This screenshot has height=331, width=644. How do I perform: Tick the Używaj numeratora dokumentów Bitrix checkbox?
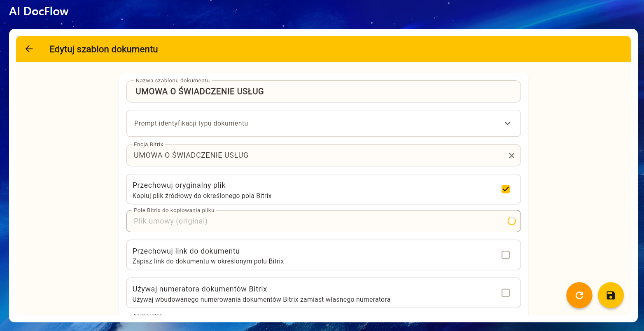click(x=506, y=293)
